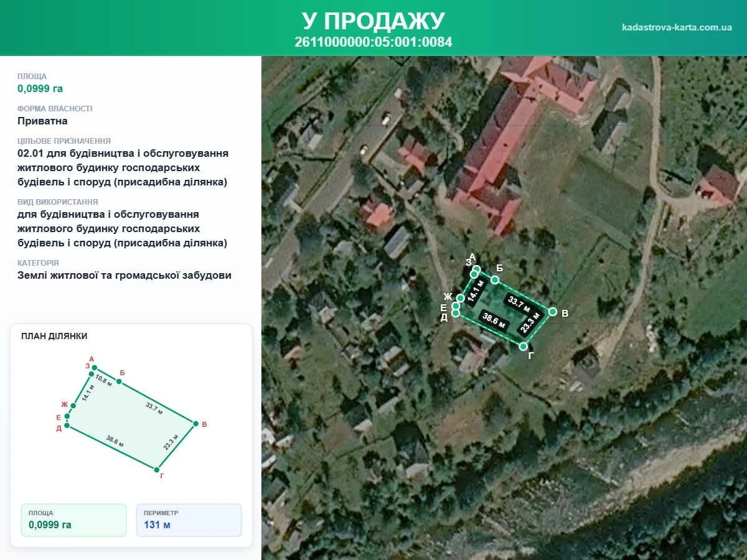This screenshot has height=560, width=747.
Task: Click the КАТЕГОРІЯ label
Action: click(38, 263)
